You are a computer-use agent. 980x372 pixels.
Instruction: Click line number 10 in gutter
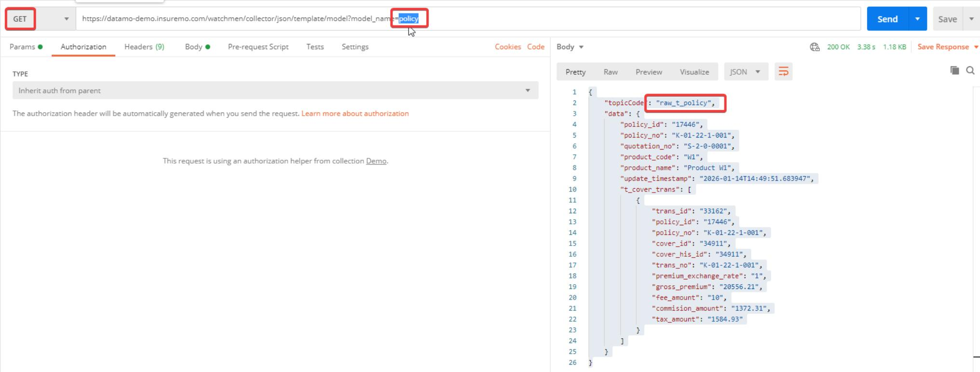572,190
